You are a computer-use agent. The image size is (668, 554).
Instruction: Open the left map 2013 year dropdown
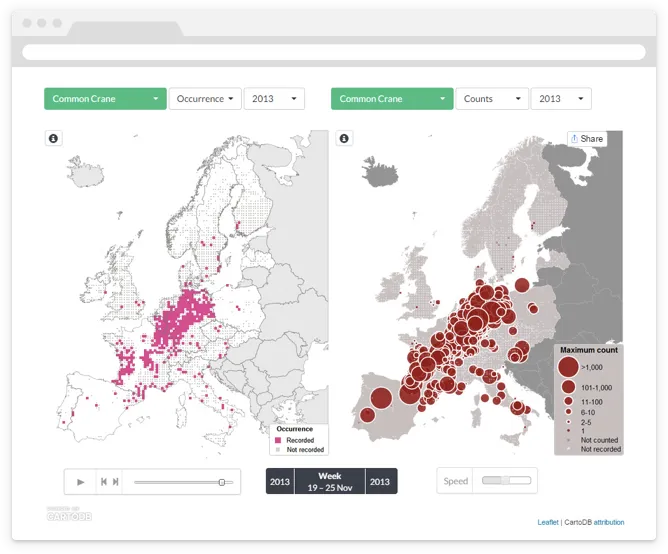click(274, 99)
